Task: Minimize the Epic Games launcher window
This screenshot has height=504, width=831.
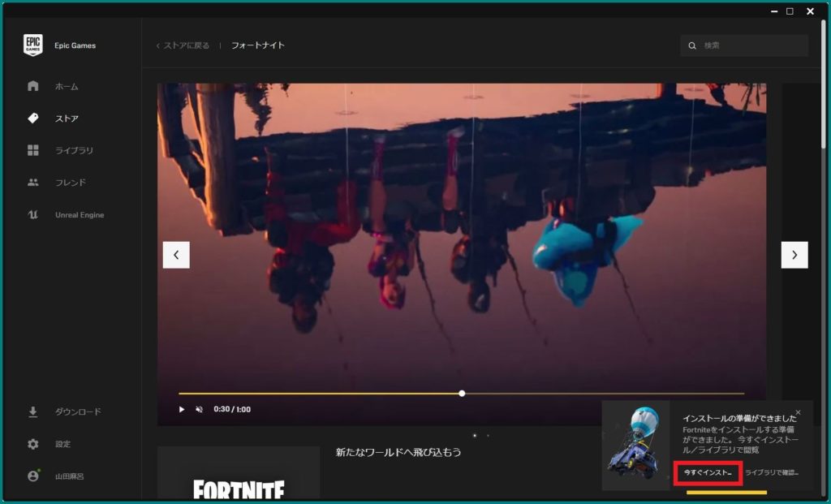Action: 774,11
